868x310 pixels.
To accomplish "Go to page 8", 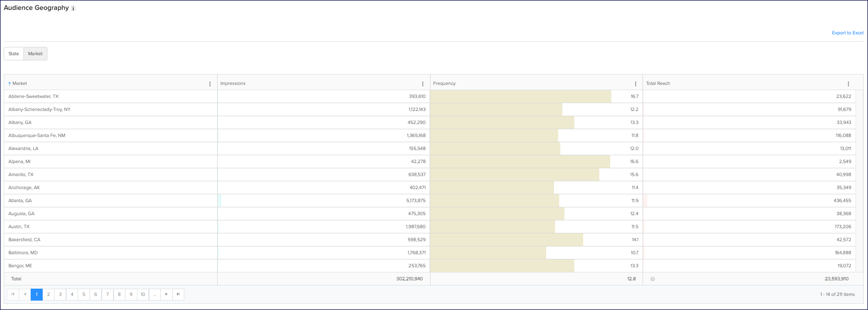I will click(x=119, y=294).
